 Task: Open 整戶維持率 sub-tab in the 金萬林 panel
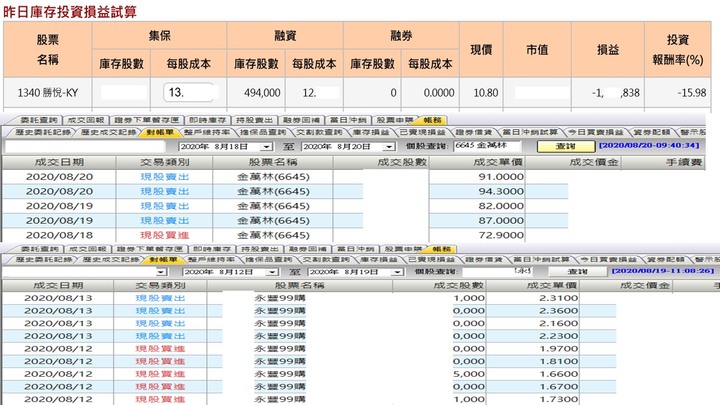point(207,132)
